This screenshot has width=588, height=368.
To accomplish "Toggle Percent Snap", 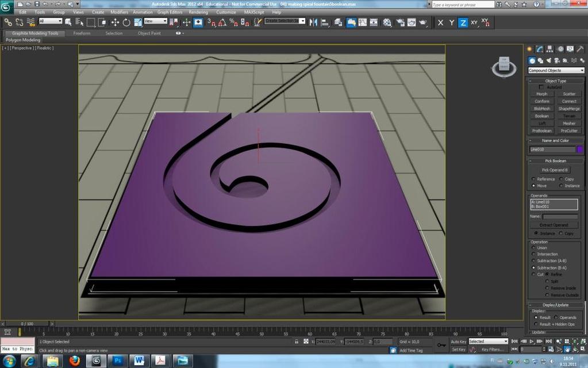I will point(233,22).
